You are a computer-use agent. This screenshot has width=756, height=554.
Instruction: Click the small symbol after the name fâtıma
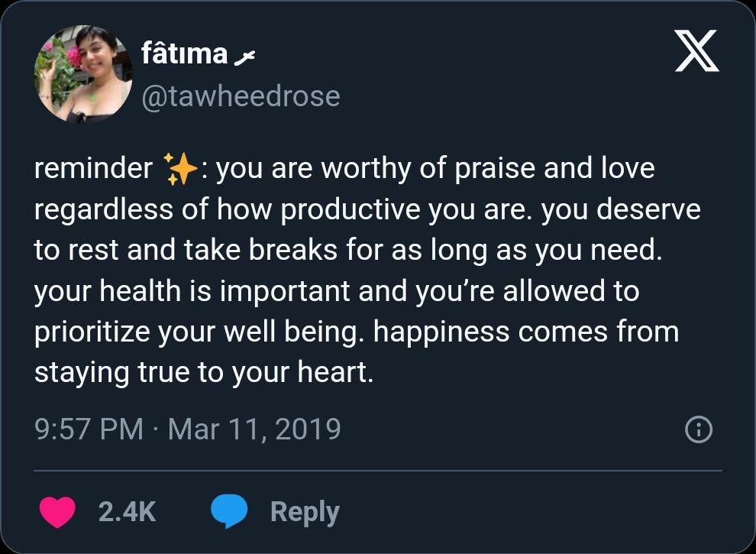(x=244, y=56)
